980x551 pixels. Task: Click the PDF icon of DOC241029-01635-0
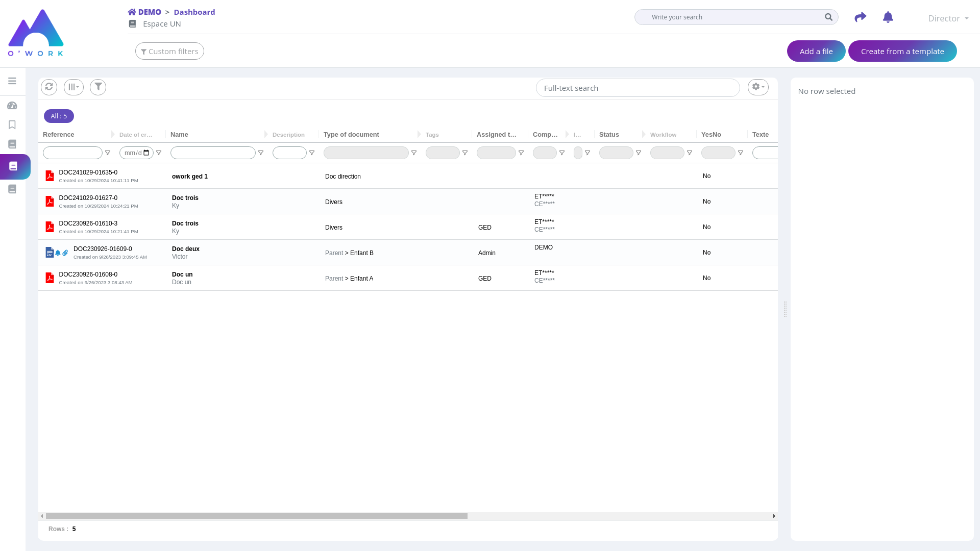coord(50,176)
